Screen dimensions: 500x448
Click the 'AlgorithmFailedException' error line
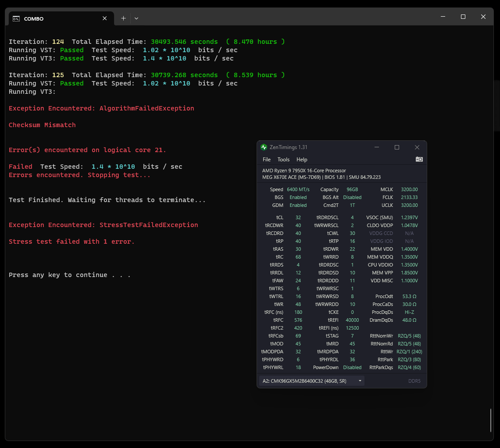(x=101, y=108)
